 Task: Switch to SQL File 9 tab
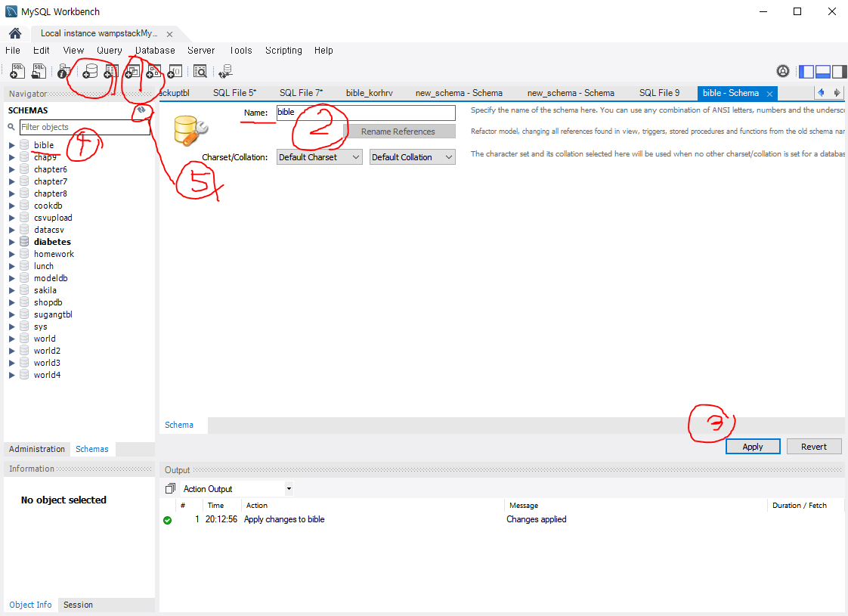click(659, 93)
